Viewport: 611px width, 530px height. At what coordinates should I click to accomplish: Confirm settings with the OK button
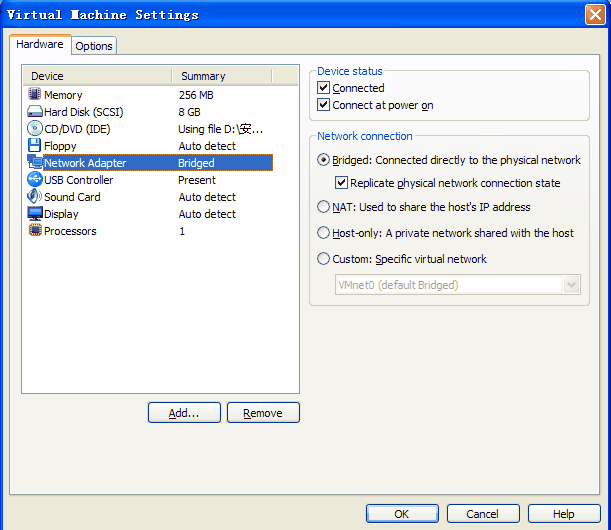pyautogui.click(x=401, y=514)
